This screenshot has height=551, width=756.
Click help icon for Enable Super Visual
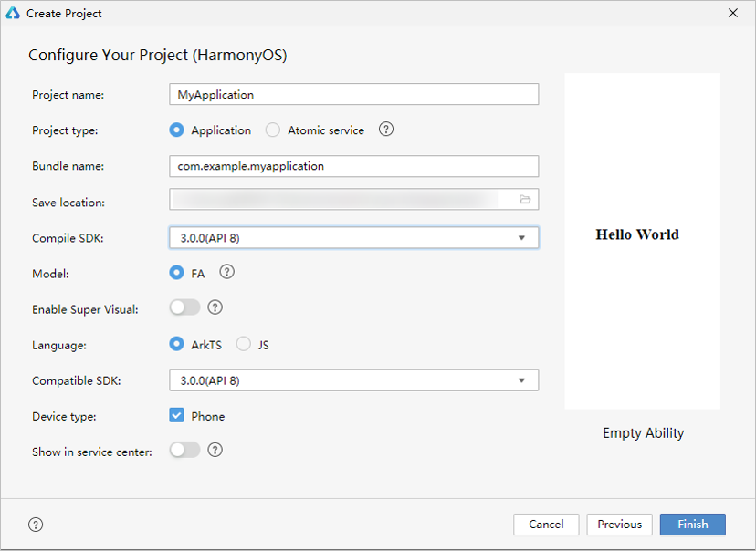pos(215,307)
